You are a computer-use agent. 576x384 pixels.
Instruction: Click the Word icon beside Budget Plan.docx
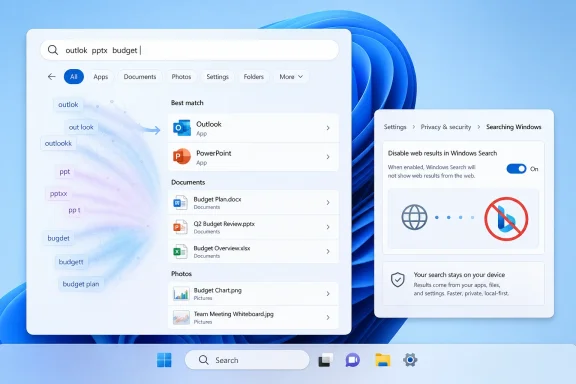(x=180, y=202)
